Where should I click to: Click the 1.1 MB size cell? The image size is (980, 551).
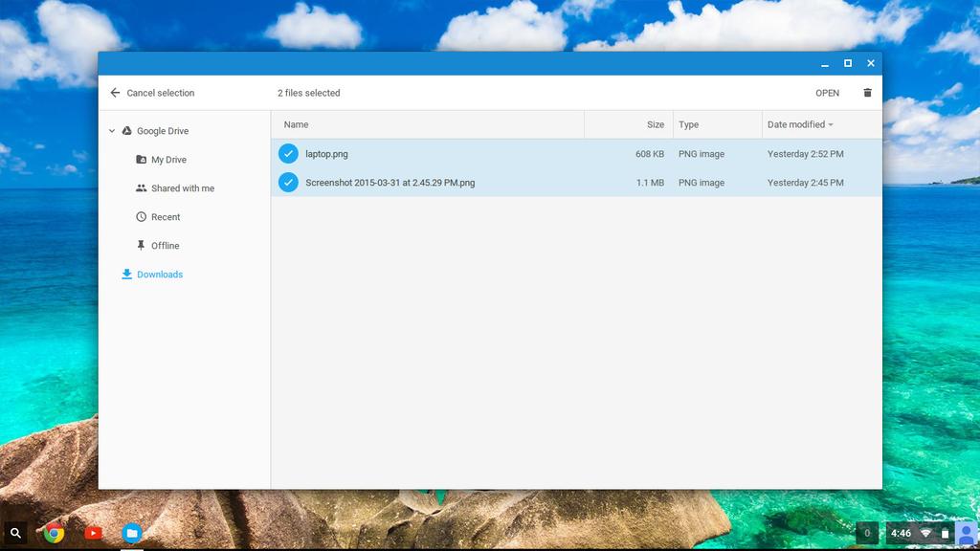650,183
